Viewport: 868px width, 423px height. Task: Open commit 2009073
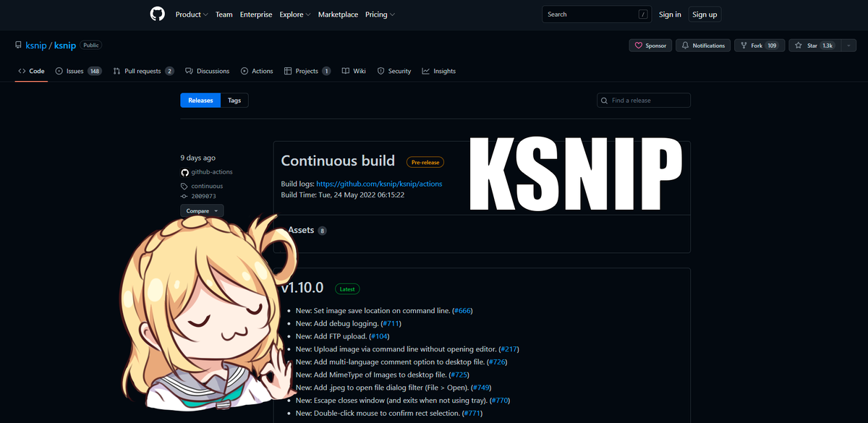203,196
